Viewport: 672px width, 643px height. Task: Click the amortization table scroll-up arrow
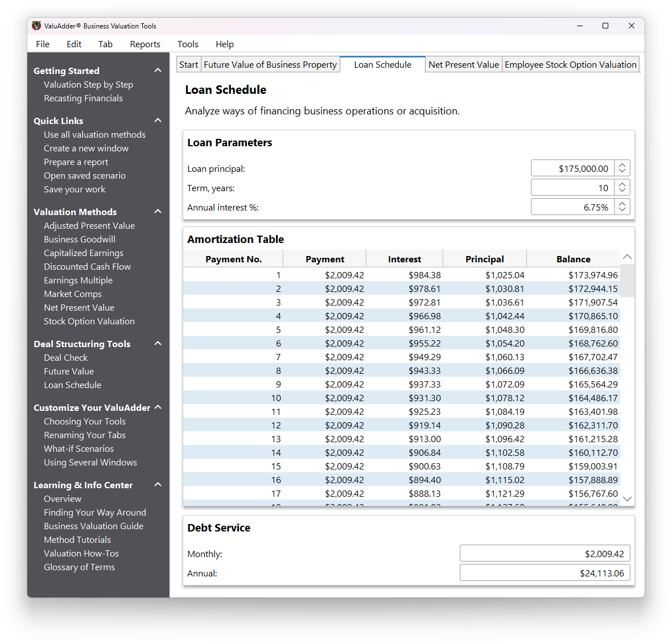click(x=627, y=257)
